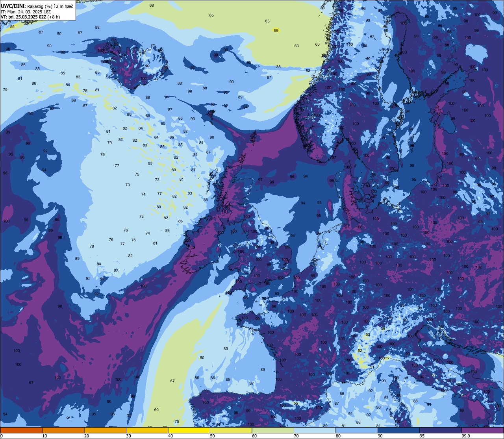Viewport: 504px width, 439px height.
Task: Click the 80–90 light blue legend segment
Action: tap(357, 430)
